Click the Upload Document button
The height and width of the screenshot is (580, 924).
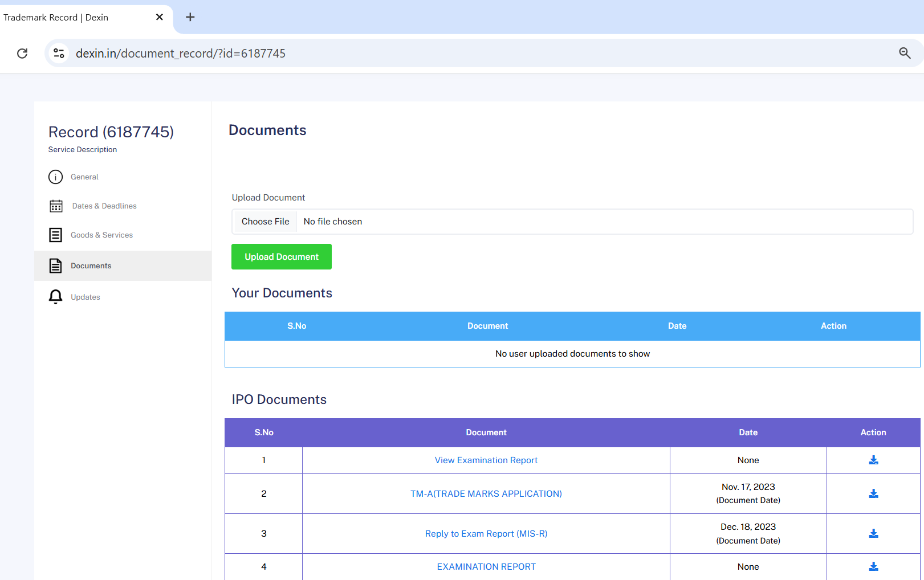281,256
